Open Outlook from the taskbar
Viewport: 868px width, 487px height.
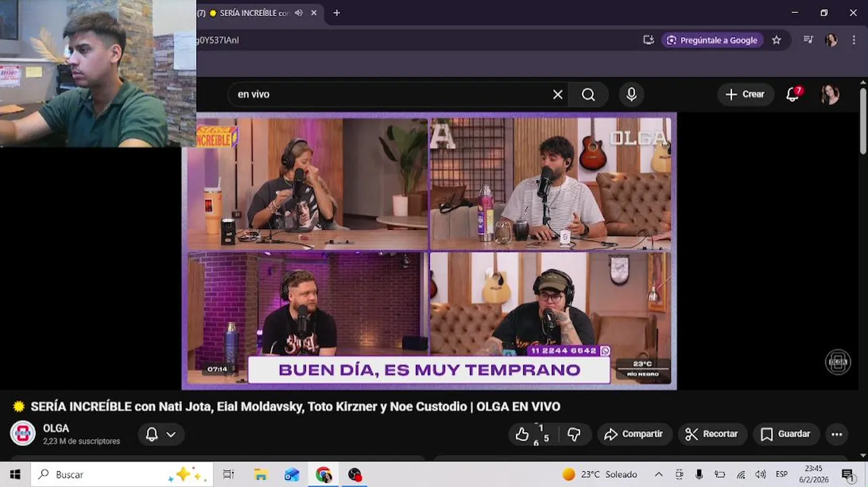click(291, 474)
